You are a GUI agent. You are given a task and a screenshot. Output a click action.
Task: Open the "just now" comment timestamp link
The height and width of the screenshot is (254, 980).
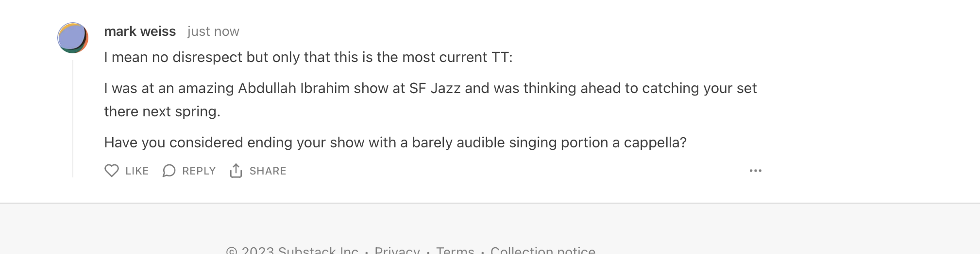(213, 32)
